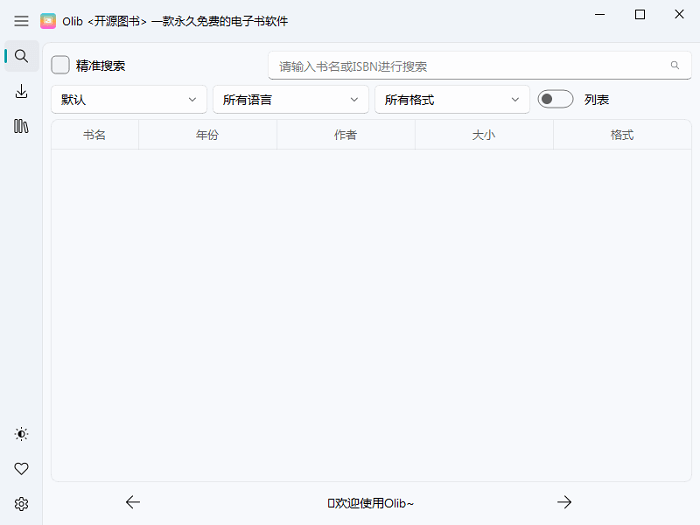Click the 年份 column header
The height and width of the screenshot is (525, 700).
tap(207, 135)
